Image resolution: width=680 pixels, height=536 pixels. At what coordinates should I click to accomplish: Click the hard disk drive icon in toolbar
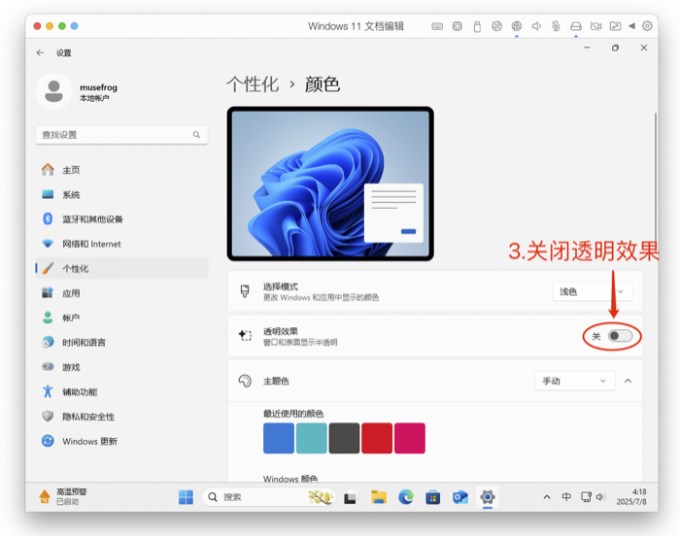pos(576,26)
